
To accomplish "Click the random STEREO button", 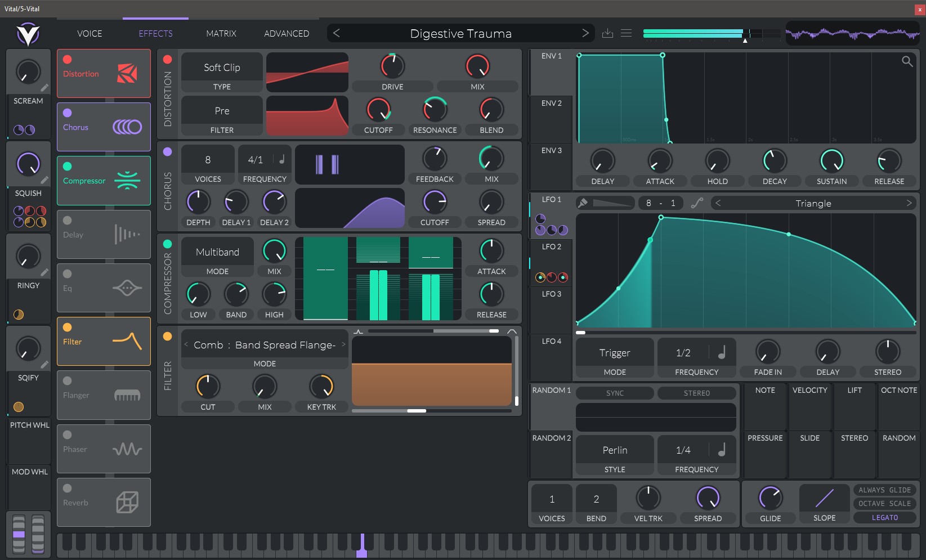I will pyautogui.click(x=697, y=393).
